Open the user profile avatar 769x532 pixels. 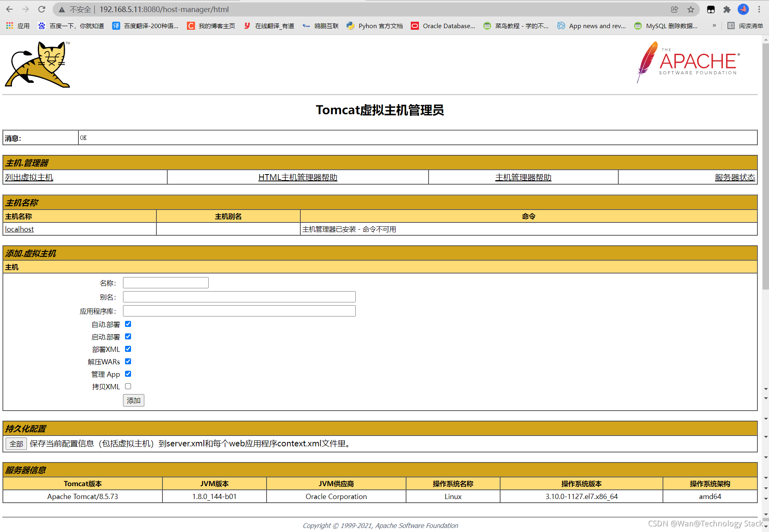tap(743, 9)
